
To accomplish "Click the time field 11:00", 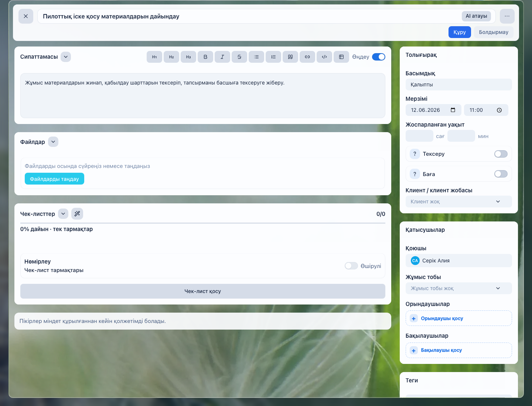I will (x=486, y=110).
